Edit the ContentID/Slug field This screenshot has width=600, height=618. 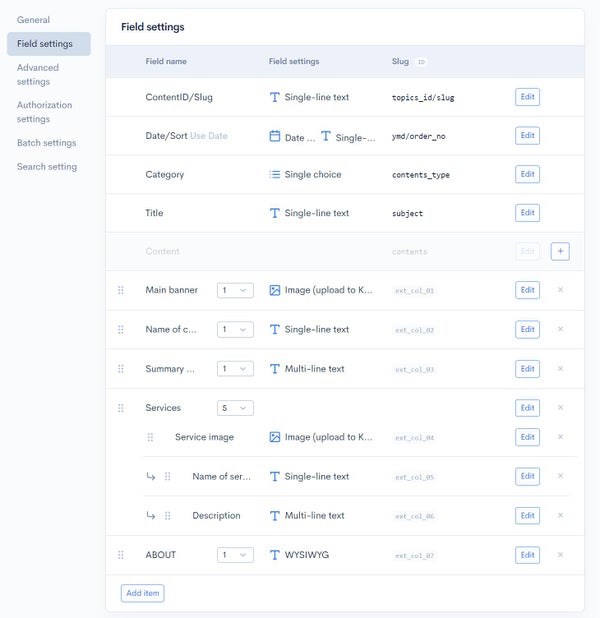coord(527,97)
